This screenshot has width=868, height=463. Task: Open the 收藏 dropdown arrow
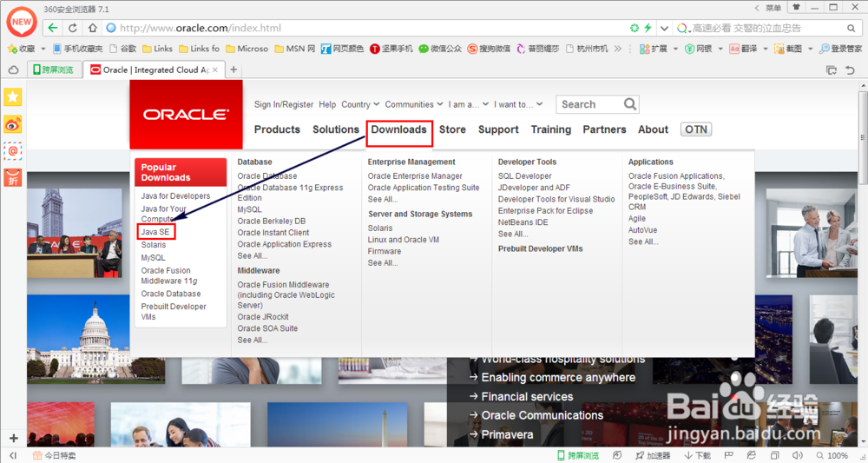point(43,49)
